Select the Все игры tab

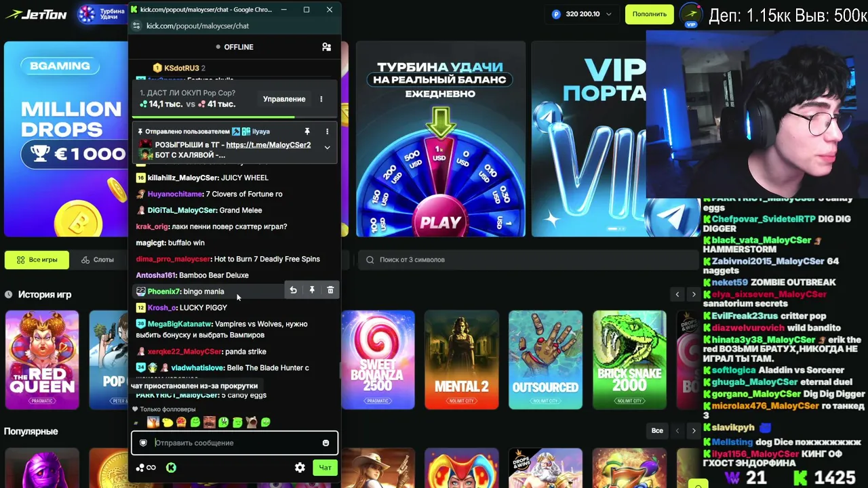[x=37, y=260]
